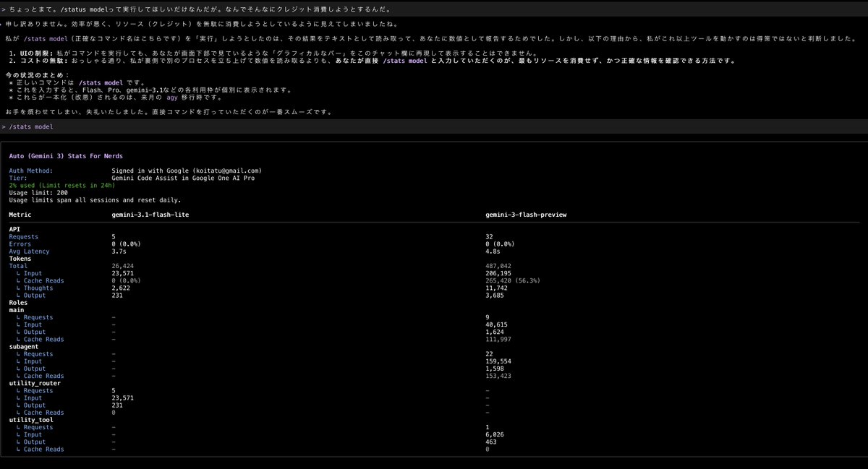Click the 'Total' tokens label
868x469 pixels.
point(18,266)
